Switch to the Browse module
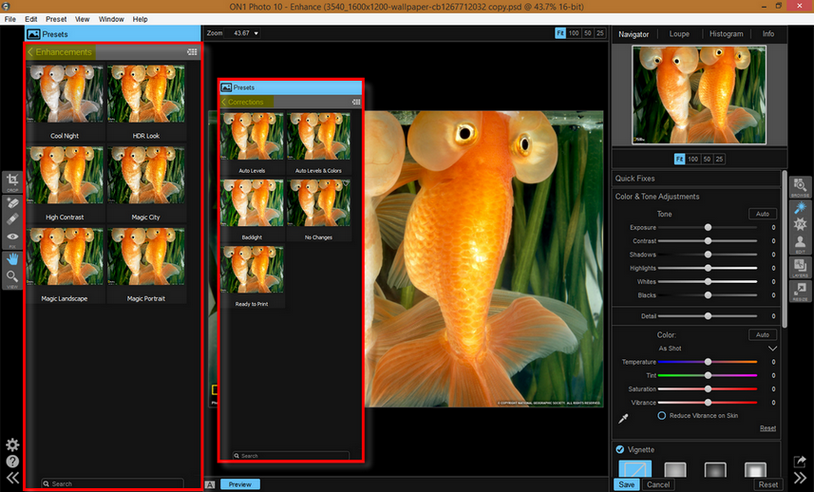 pyautogui.click(x=800, y=187)
